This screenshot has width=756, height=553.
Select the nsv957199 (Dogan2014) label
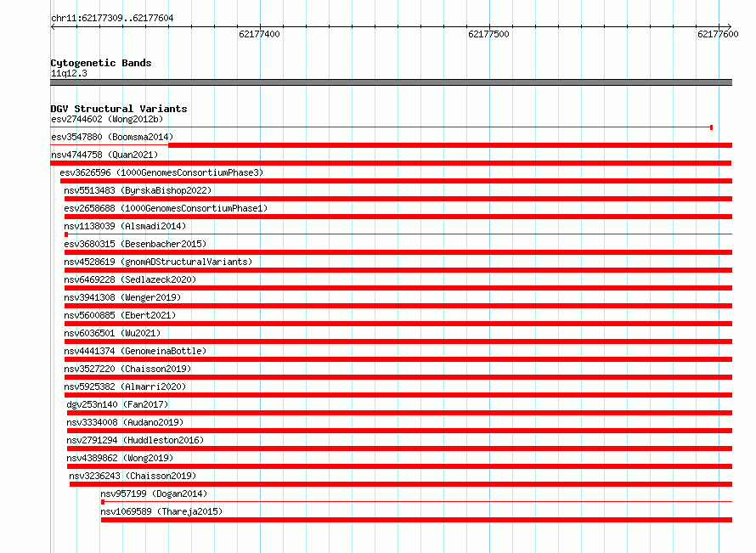click(x=154, y=494)
